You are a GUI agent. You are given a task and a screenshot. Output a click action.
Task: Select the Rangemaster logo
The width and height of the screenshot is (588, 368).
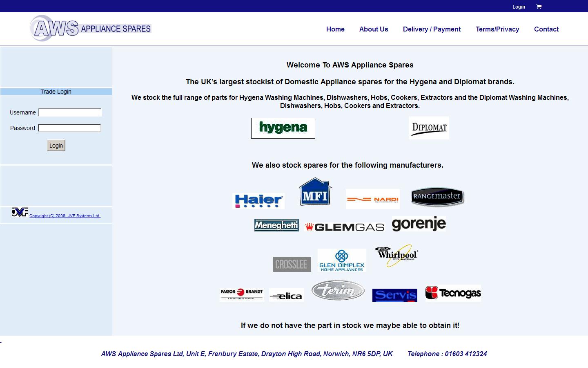tap(437, 197)
